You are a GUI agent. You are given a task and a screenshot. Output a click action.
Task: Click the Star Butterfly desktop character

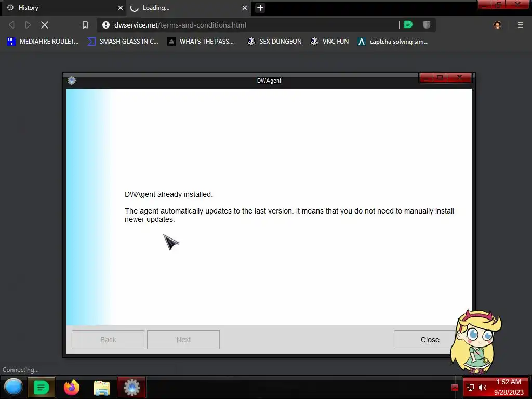point(476,342)
